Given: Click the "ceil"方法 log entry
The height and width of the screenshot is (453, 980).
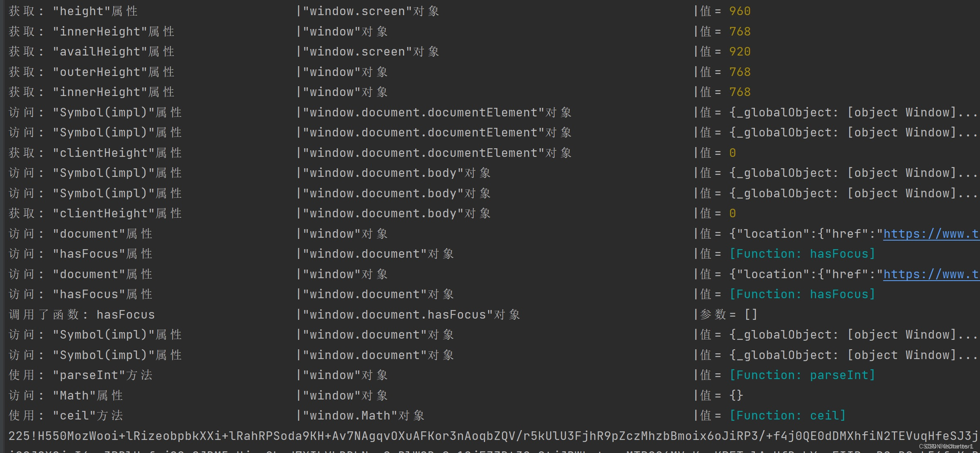Looking at the screenshot, I should coord(87,415).
